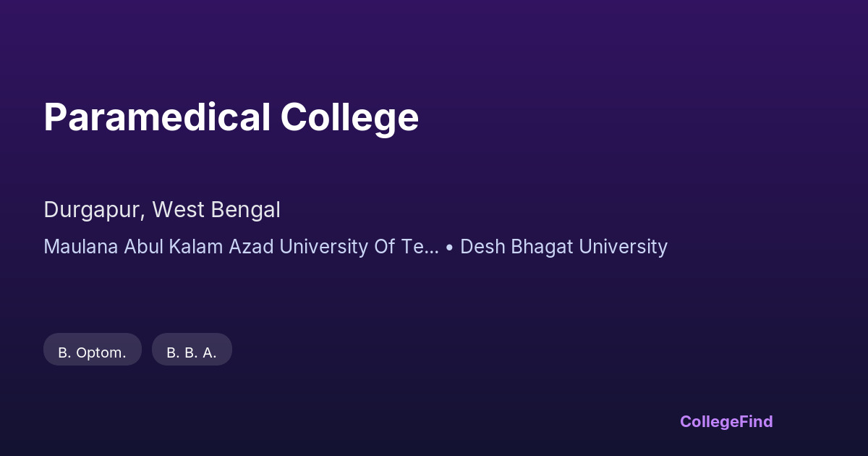Select the Durgapur, West Bengal location line
868x456 pixels.
point(162,210)
